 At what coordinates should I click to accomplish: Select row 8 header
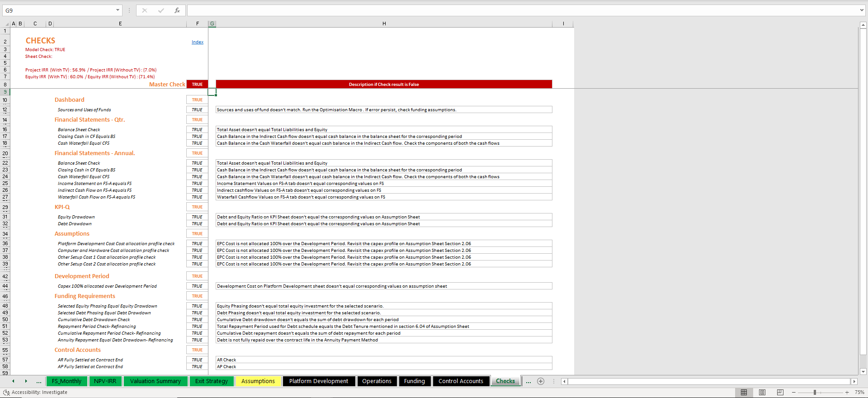(5, 85)
